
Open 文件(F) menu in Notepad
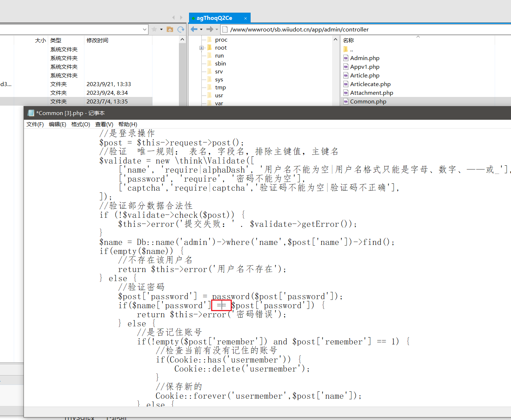pyautogui.click(x=35, y=124)
